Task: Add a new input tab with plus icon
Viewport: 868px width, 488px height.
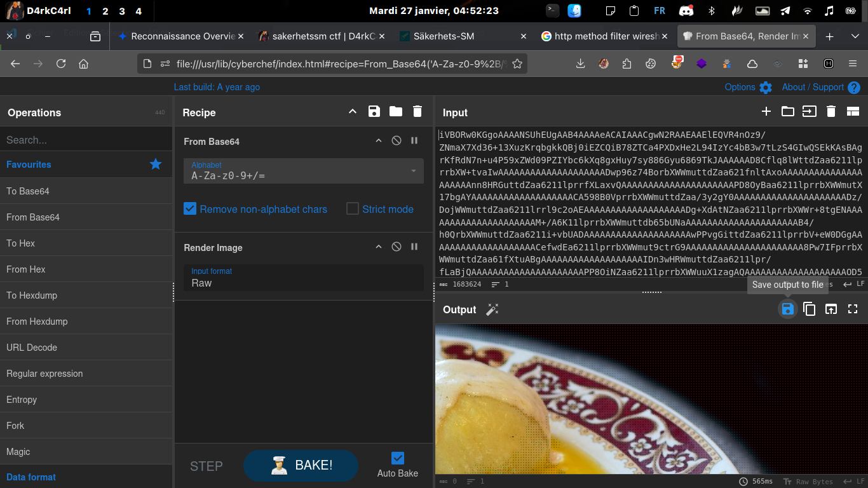Action: click(x=766, y=111)
